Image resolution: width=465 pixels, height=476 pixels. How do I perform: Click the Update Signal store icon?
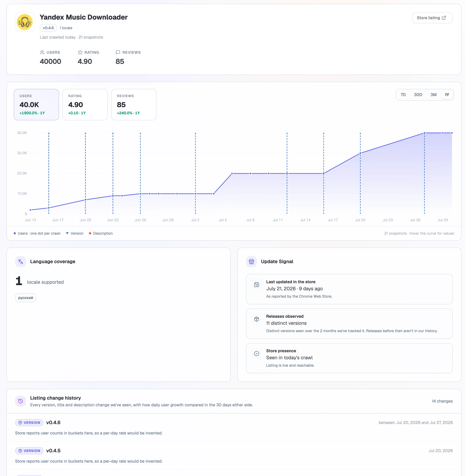[x=251, y=261]
